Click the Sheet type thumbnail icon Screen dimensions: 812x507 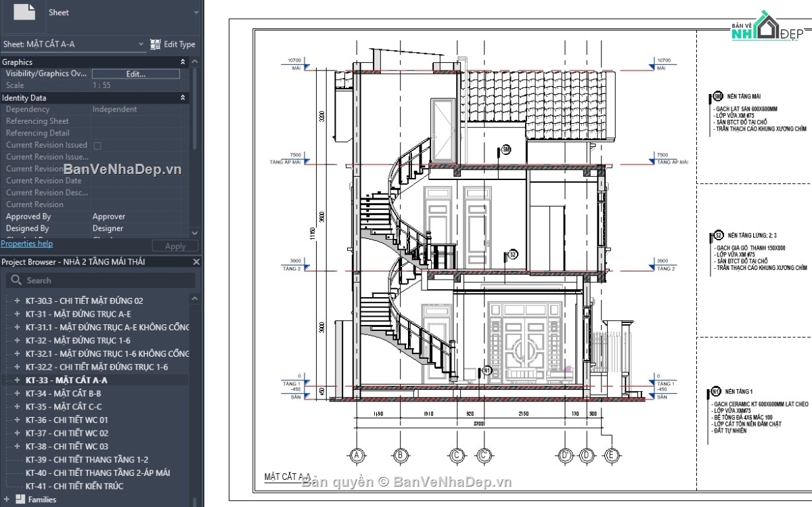[x=24, y=12]
